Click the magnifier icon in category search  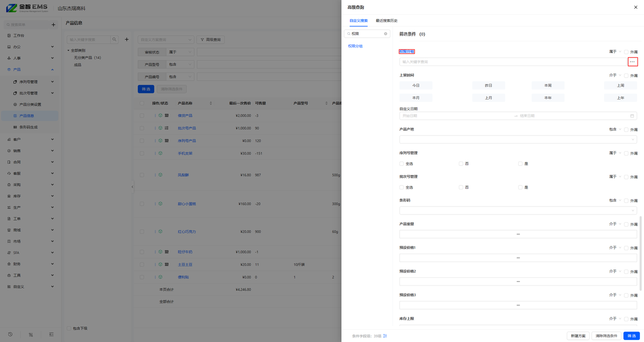point(115,39)
